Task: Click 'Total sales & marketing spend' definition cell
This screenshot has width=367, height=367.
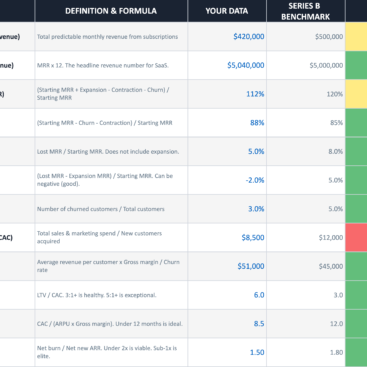Action: coord(111,238)
